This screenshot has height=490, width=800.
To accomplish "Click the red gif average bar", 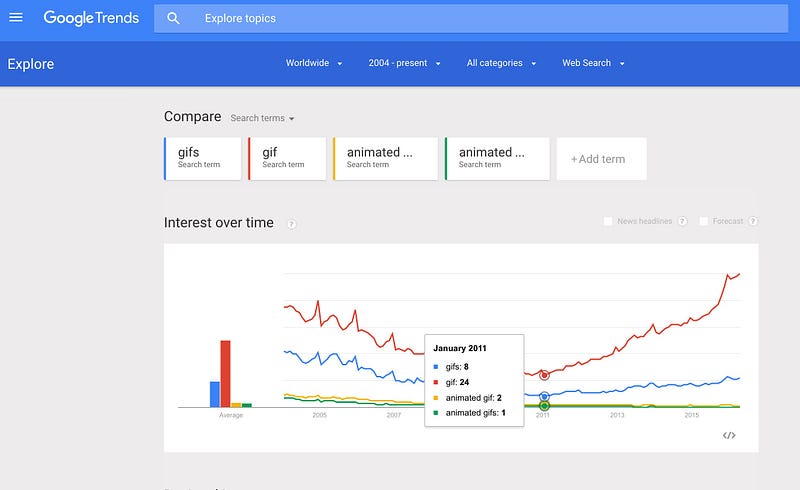I will [226, 374].
